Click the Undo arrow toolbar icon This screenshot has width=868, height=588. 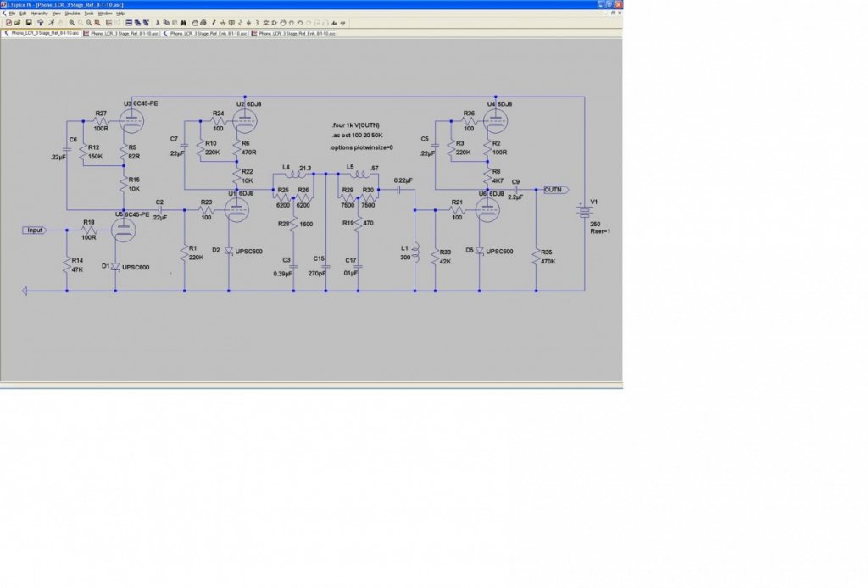pyautogui.click(x=299, y=23)
